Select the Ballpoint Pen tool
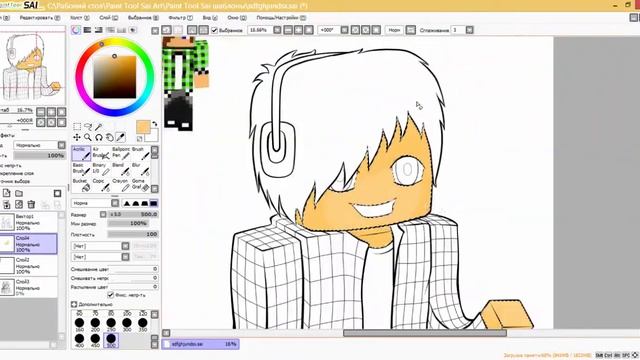The height and width of the screenshot is (360, 640). click(x=121, y=153)
